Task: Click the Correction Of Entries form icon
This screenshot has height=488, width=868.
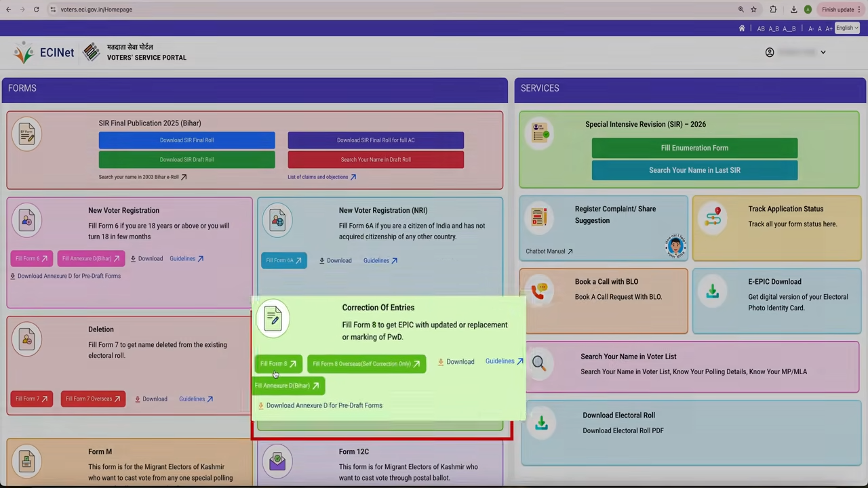Action: point(273,318)
